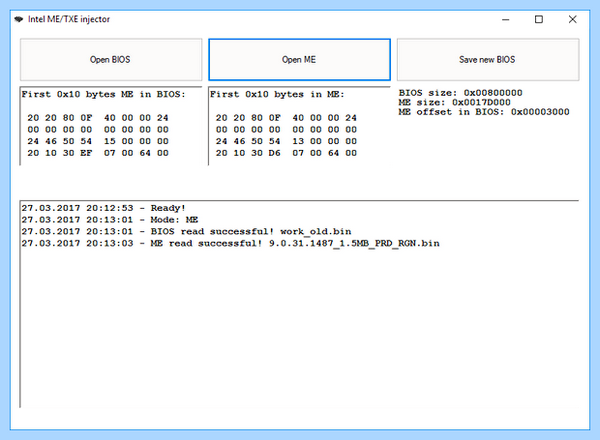Screen dimensions: 600x440
Task: Click the 'ME size: 0x0017D000' line
Action: (454, 103)
